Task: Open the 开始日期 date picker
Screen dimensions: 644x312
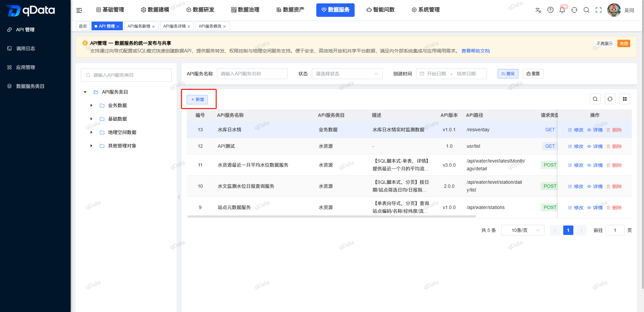Action: (436, 74)
